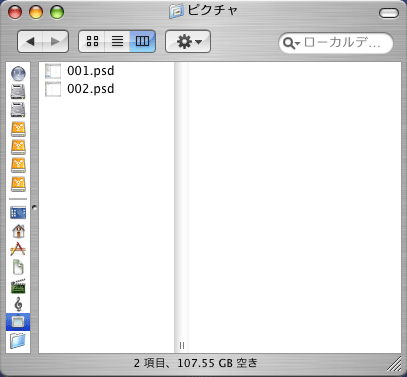Image resolution: width=407 pixels, height=377 pixels.
Task: Click the ピクチャ window title text
Action: pyautogui.click(x=213, y=11)
